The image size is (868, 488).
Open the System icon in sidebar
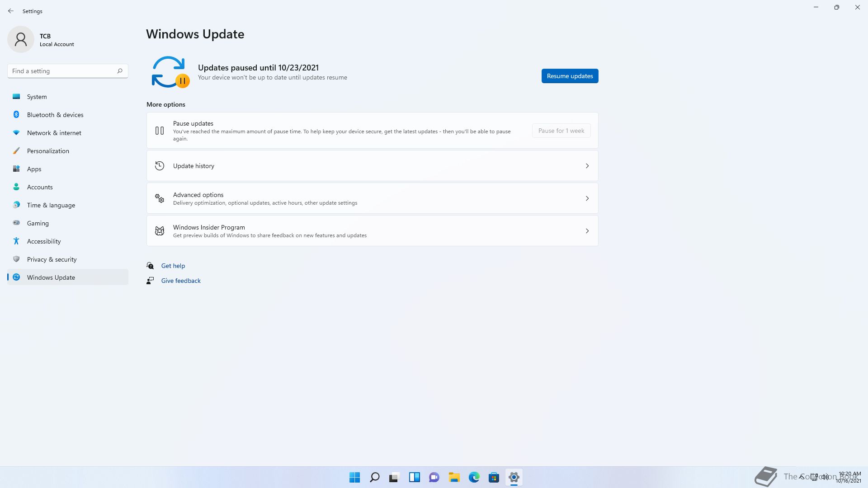16,96
